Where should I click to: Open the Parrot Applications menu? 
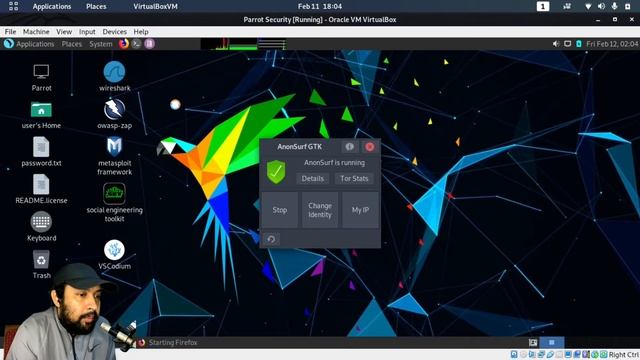35,44
